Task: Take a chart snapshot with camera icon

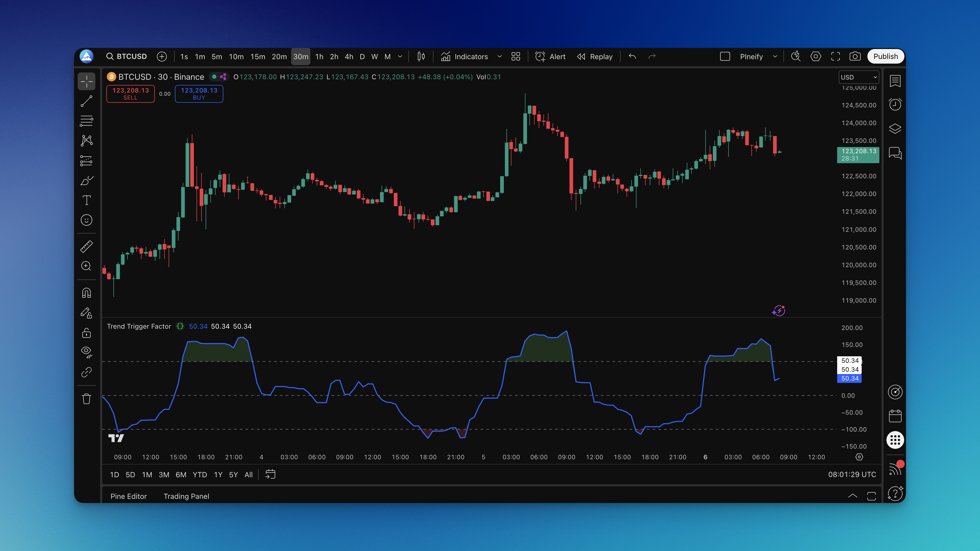Action: [855, 56]
